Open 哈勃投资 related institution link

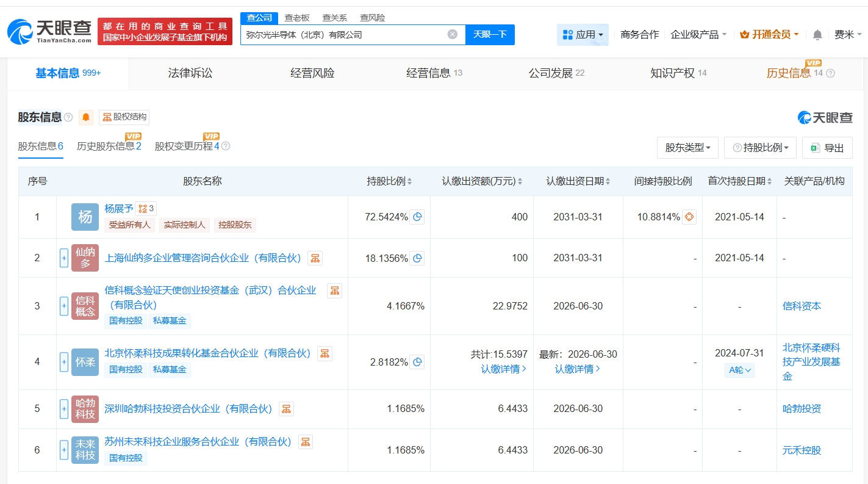[802, 409]
